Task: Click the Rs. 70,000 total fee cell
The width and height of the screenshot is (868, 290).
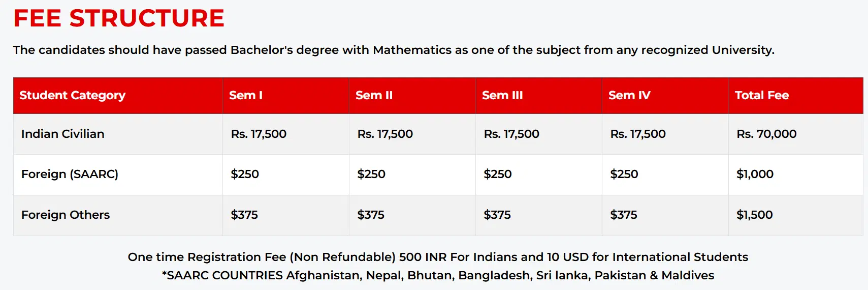Action: tap(766, 134)
